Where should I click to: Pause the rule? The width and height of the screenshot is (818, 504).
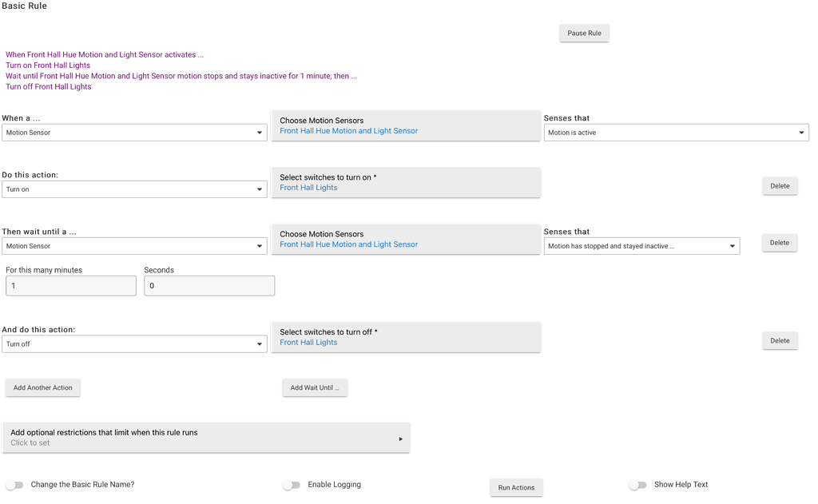tap(584, 33)
